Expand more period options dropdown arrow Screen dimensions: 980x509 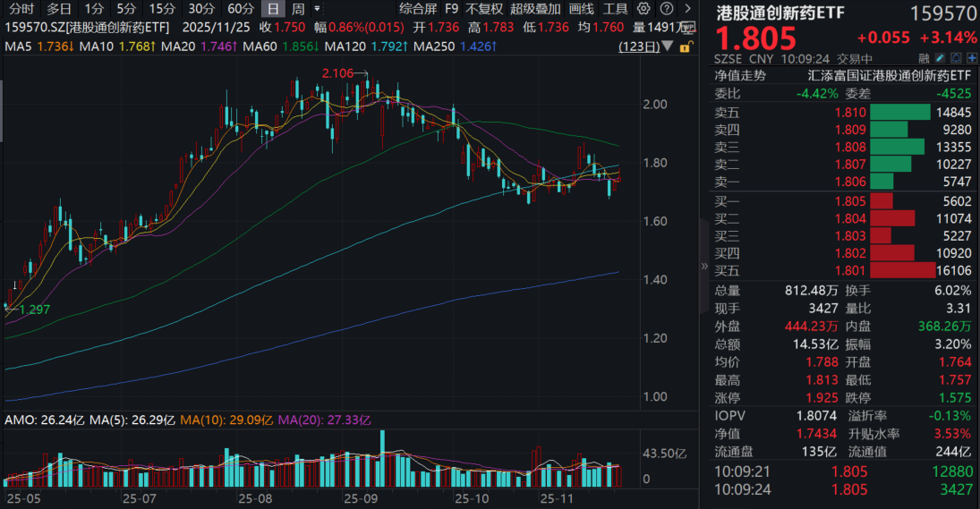[317, 9]
